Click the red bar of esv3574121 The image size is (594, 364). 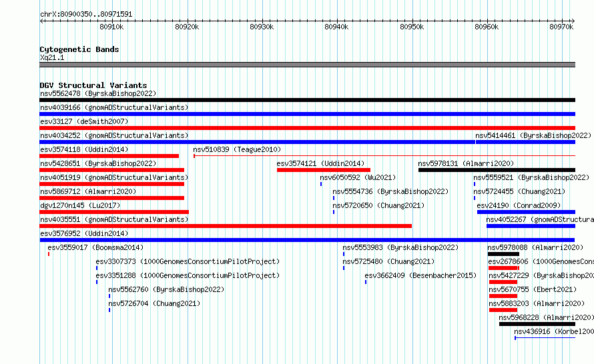[x=324, y=170]
